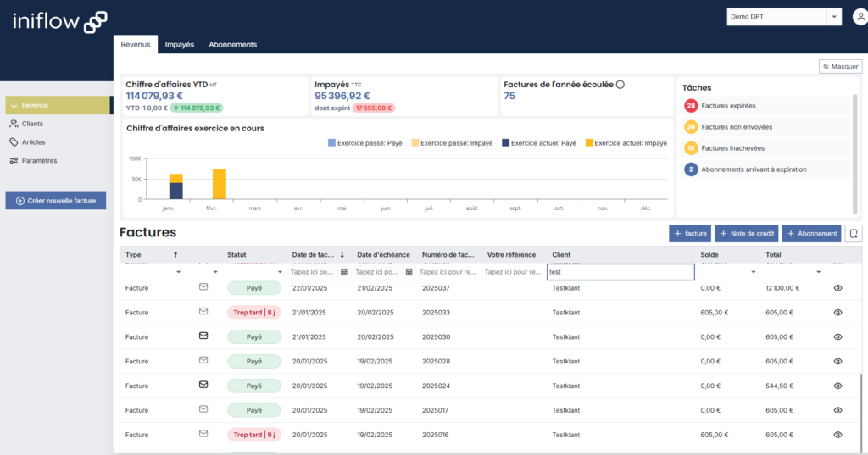868x455 pixels.
Task: Click the + Abonnement button
Action: point(811,234)
